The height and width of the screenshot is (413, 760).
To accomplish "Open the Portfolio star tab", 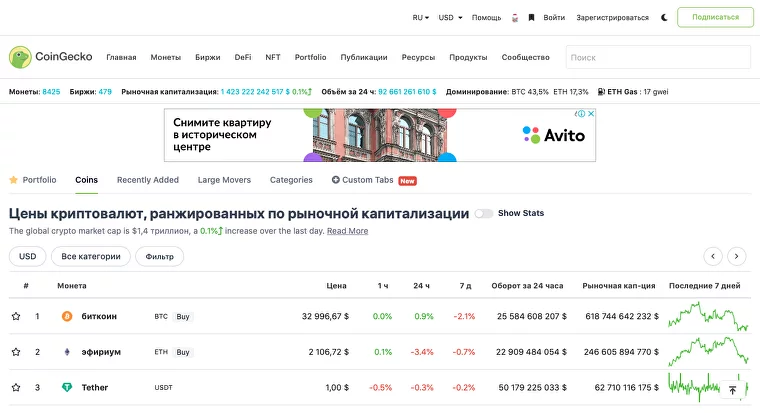I will point(33,180).
